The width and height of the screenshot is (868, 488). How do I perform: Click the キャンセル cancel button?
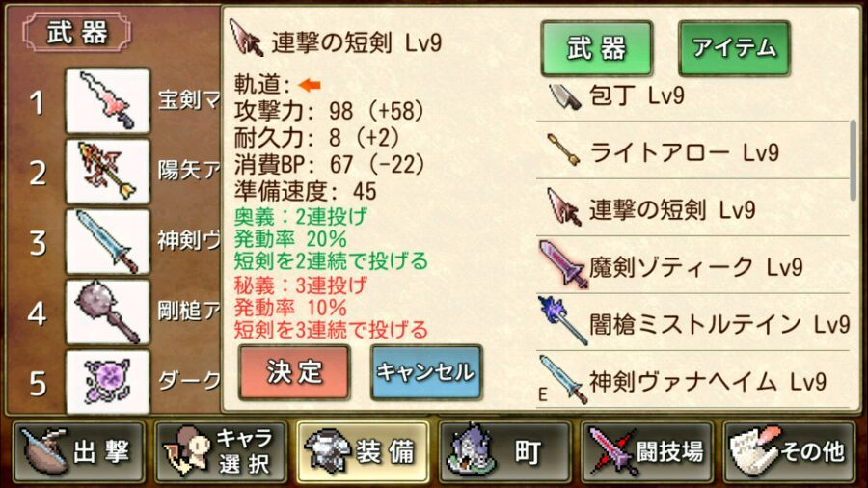[x=426, y=372]
